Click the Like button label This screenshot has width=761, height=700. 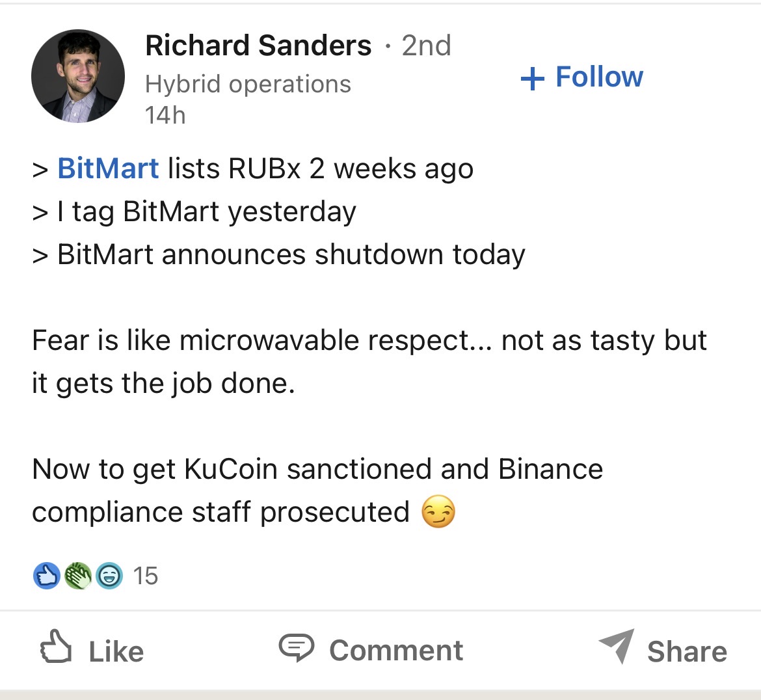pyautogui.click(x=116, y=651)
